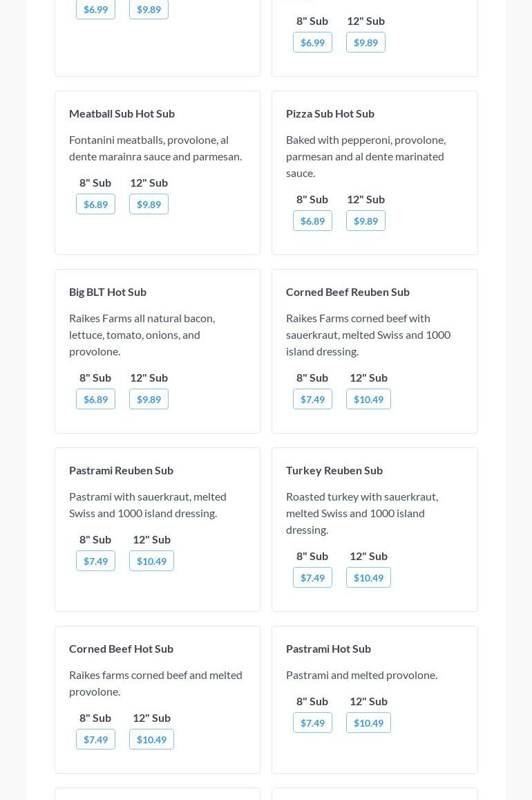Screen dimensions: 532x800
Task: Open the Meatball Sub Hot Sub item title
Action: click(122, 113)
